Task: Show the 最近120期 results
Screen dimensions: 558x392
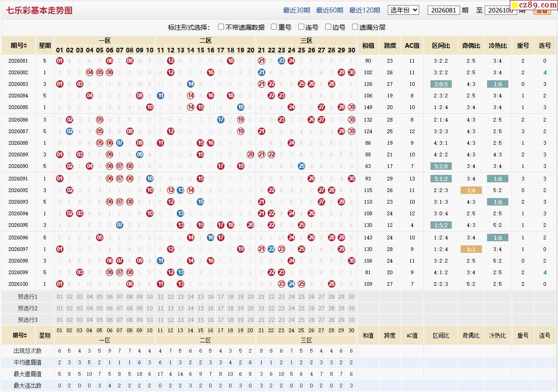Action: point(365,10)
